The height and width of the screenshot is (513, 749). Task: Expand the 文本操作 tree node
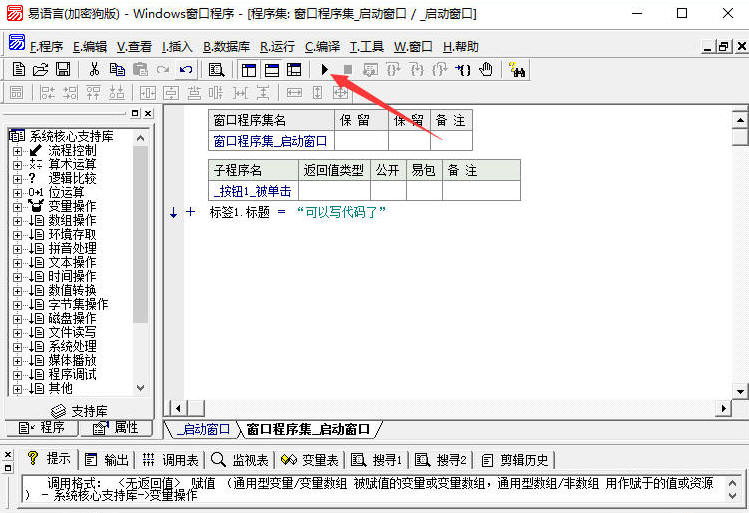[17, 262]
